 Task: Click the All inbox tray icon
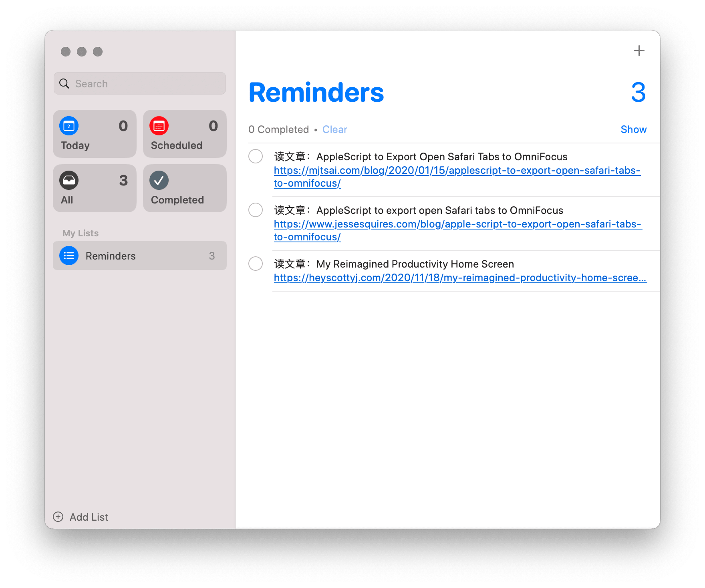pos(69,181)
